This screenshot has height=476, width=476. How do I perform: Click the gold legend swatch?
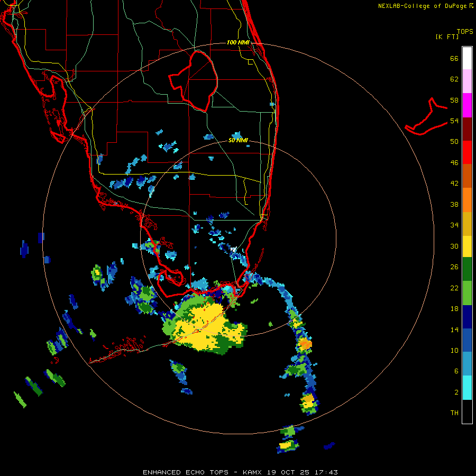[x=467, y=224]
